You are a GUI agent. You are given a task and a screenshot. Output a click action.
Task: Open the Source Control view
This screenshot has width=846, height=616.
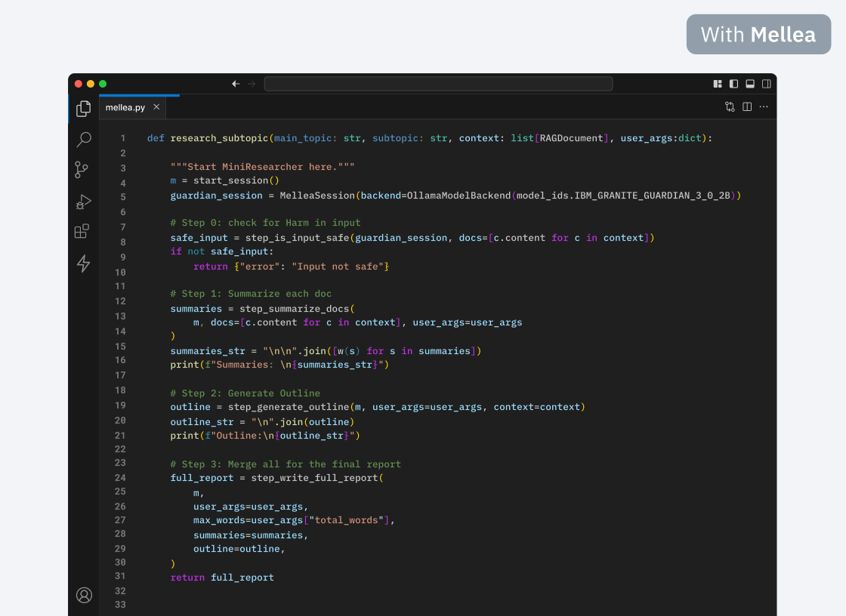click(x=83, y=169)
